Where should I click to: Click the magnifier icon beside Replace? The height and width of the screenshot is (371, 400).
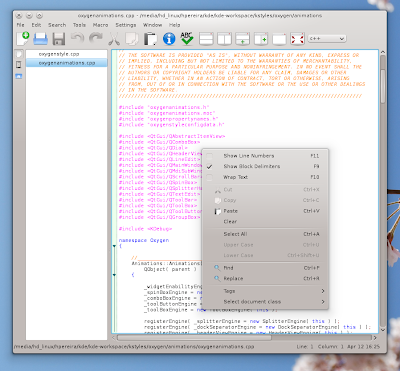(217, 279)
